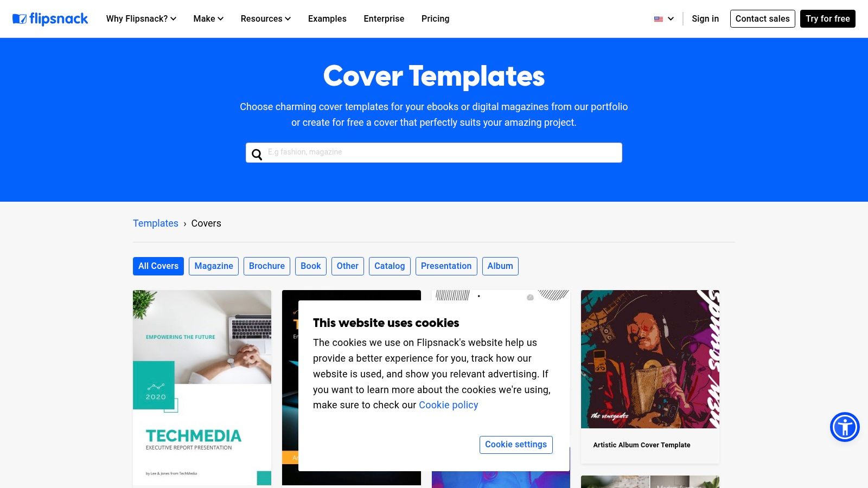This screenshot has width=868, height=488.
Task: Click the Flipsnack logo
Action: click(x=50, y=19)
